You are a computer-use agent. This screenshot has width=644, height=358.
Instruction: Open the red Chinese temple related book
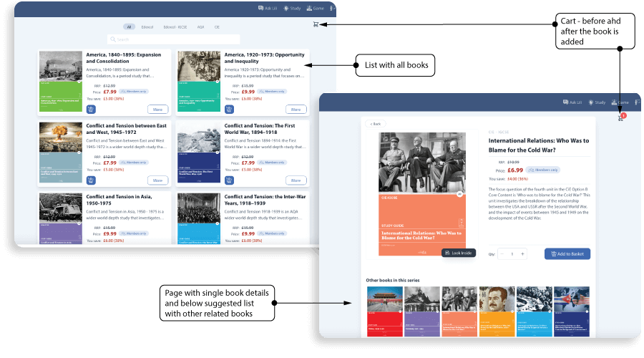point(384,311)
